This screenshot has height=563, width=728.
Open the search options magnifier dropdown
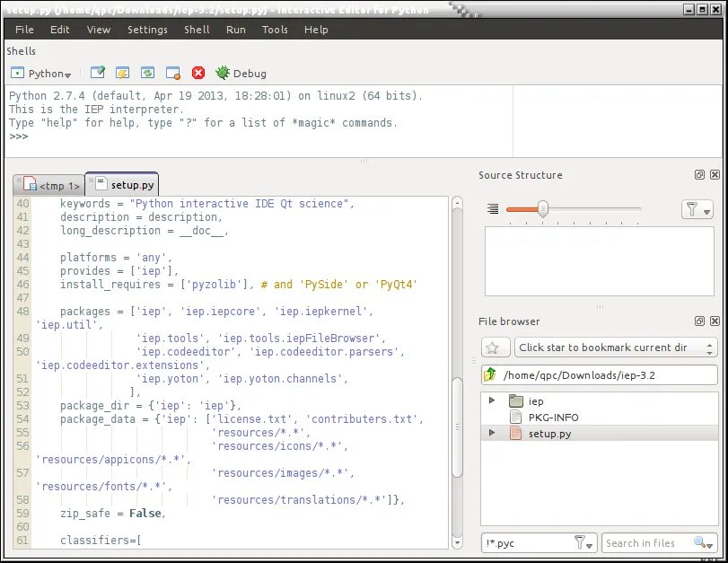703,542
